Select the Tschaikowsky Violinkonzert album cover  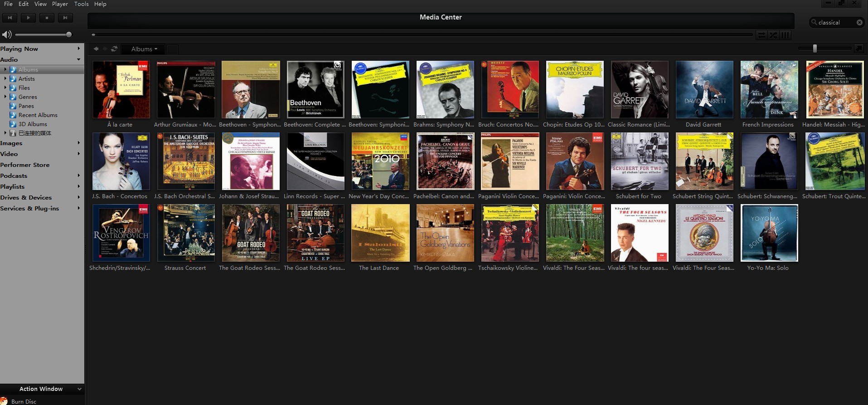coord(510,233)
